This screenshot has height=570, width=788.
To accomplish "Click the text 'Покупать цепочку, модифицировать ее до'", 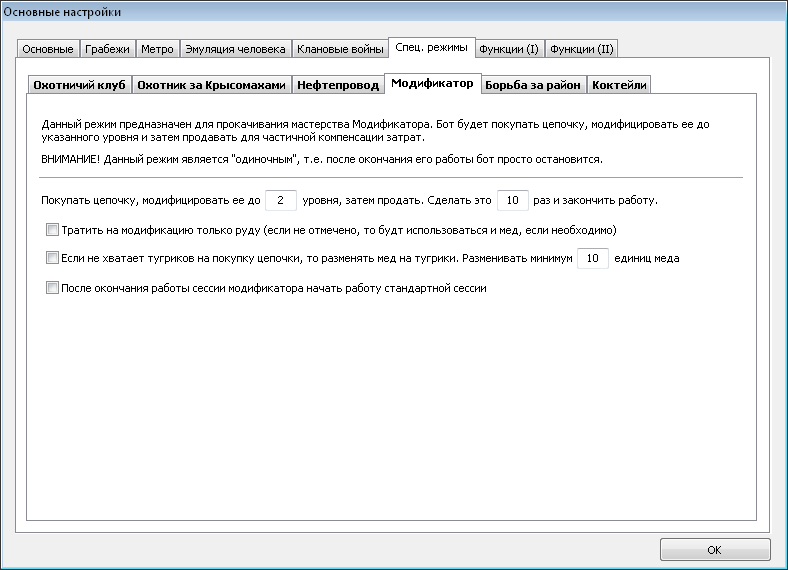I will [x=151, y=200].
